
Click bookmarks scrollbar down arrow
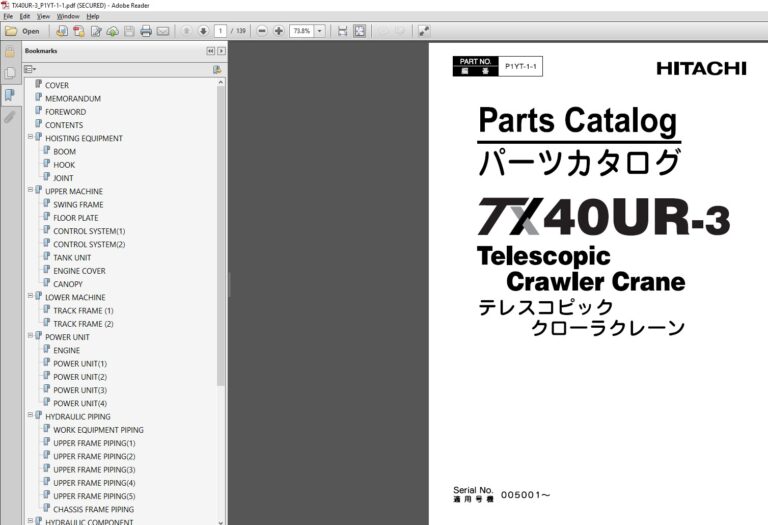221,522
